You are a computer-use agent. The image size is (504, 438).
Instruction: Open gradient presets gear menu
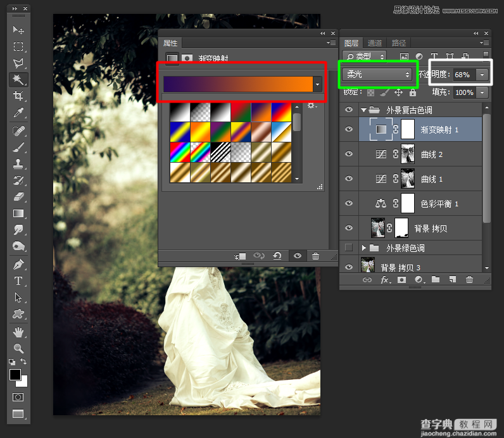312,106
